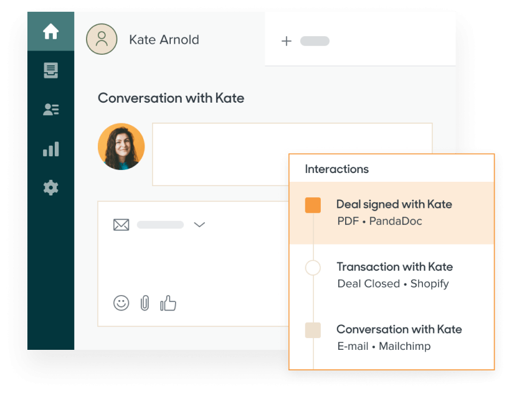Image resolution: width=532 pixels, height=399 pixels.
Task: Click the E-mail • Mailchimp subtitle
Action: [384, 346]
